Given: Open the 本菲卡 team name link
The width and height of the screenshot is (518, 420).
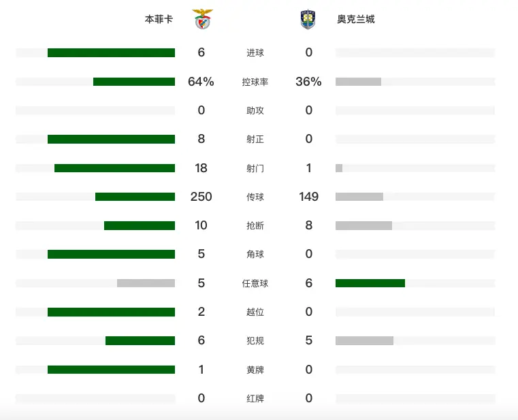Looking at the screenshot, I should coord(159,20).
